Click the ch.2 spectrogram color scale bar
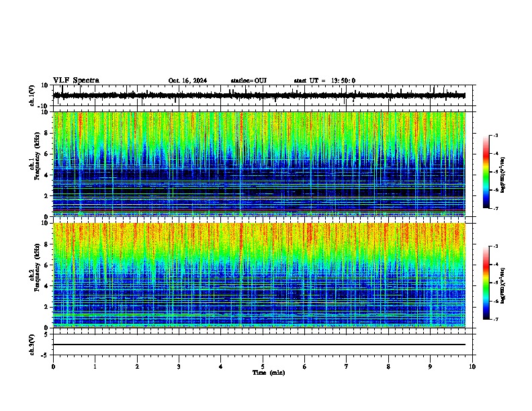The image size is (532, 411). tap(486, 283)
